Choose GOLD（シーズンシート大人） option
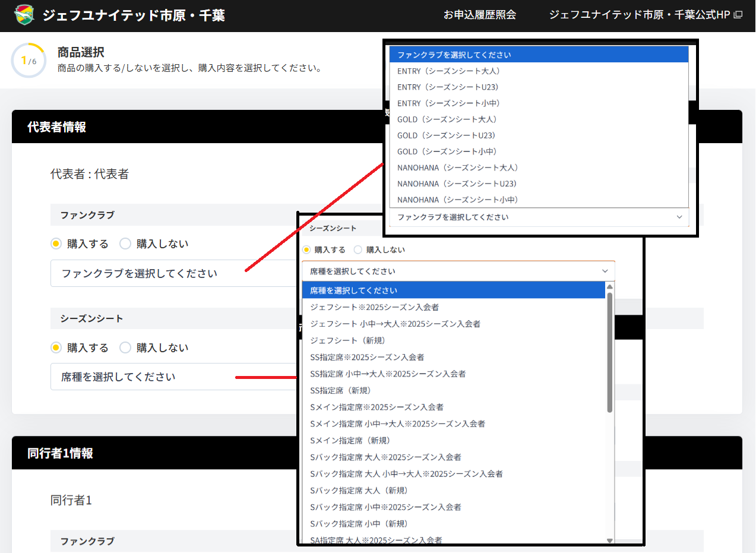The image size is (756, 553). (x=539, y=119)
